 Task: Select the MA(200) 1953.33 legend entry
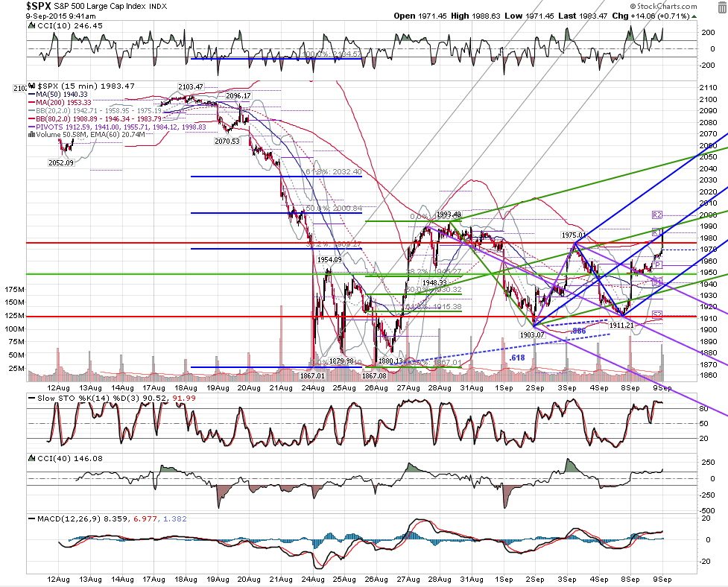click(x=60, y=102)
